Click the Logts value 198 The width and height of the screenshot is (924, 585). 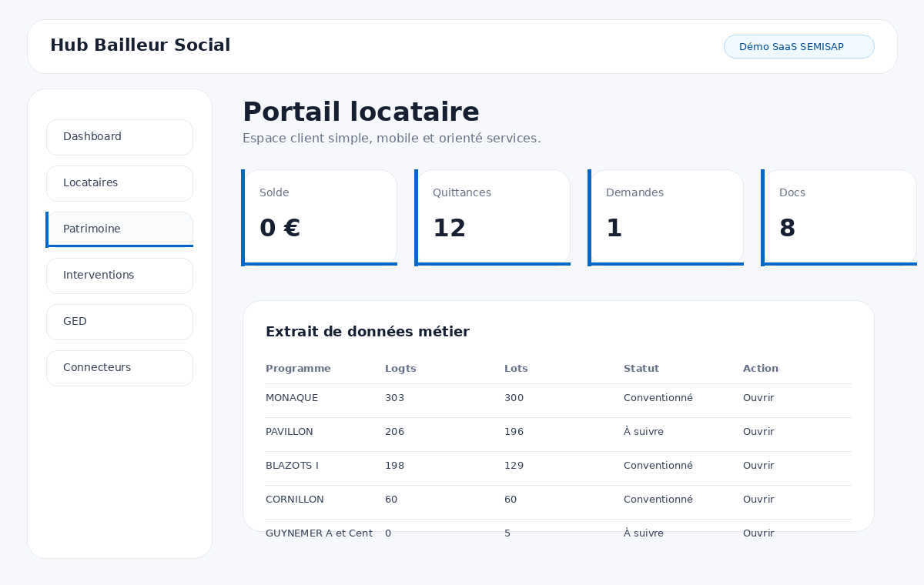pos(394,466)
